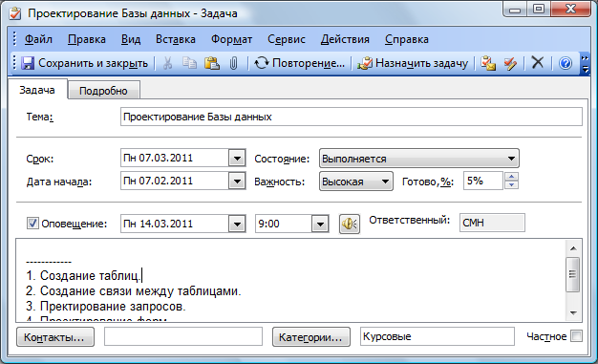
Task: Click the Срок date field 07.03.2011
Action: pyautogui.click(x=175, y=158)
